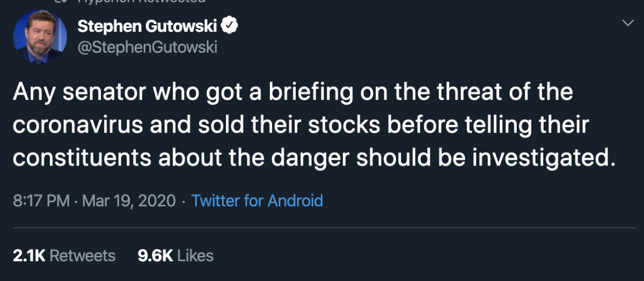Open the 8:17 PM timestamp
The image size is (644, 281).
click(41, 201)
